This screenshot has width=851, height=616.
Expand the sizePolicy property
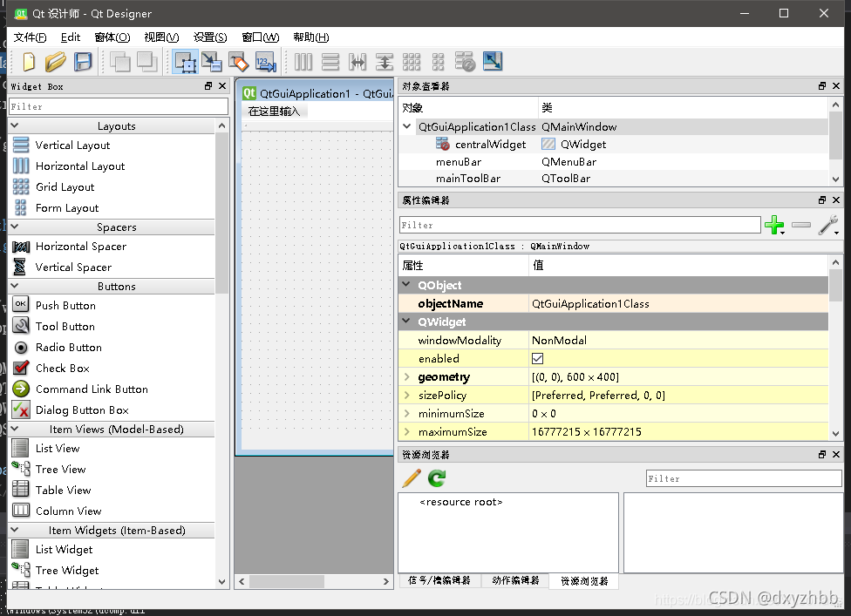click(x=406, y=395)
